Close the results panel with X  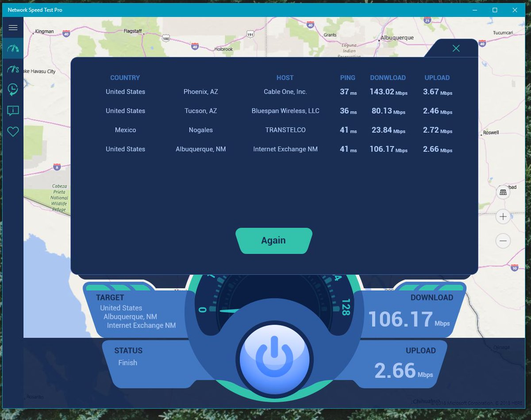point(456,48)
